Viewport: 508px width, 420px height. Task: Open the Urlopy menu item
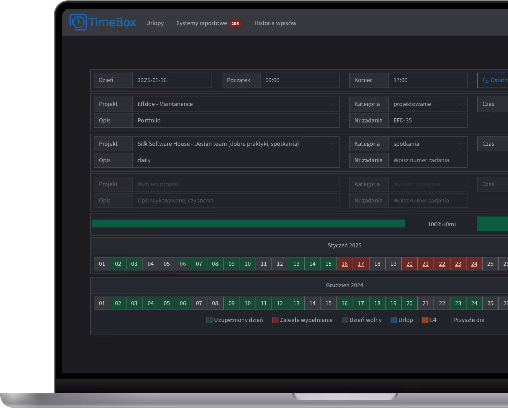click(155, 23)
